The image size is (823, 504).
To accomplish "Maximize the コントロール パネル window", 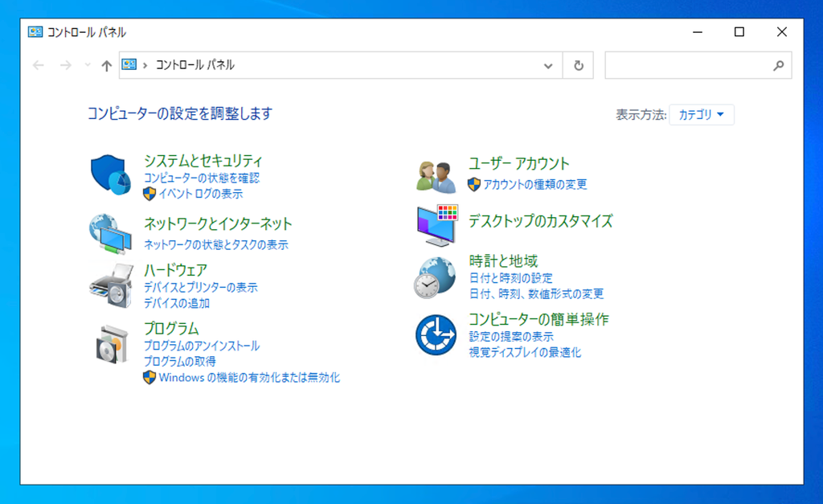I will coord(739,32).
